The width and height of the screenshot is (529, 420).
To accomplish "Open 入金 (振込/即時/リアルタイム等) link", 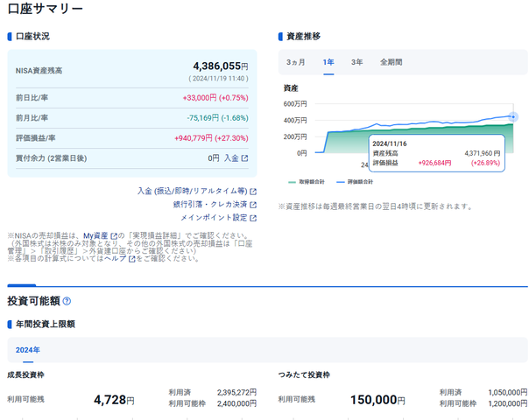I will tap(193, 191).
